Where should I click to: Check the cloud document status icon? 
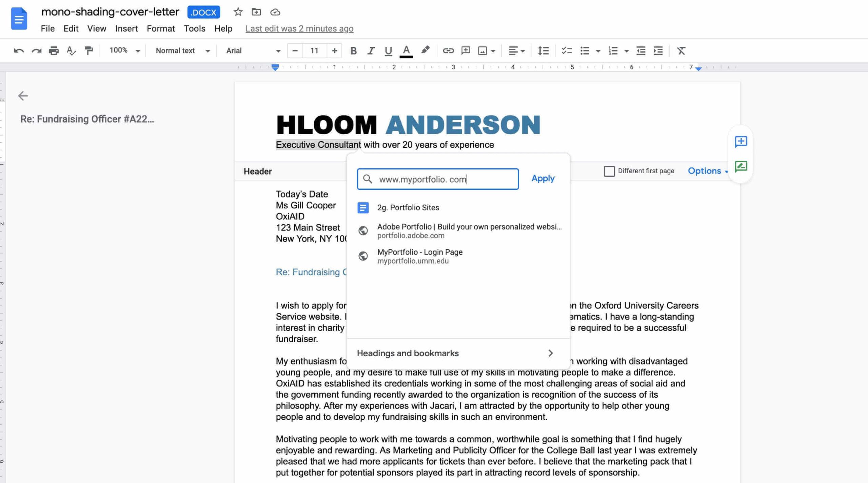click(x=275, y=12)
